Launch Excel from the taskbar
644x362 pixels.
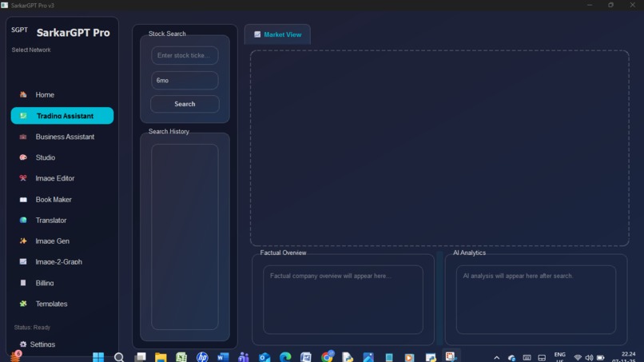tap(181, 357)
